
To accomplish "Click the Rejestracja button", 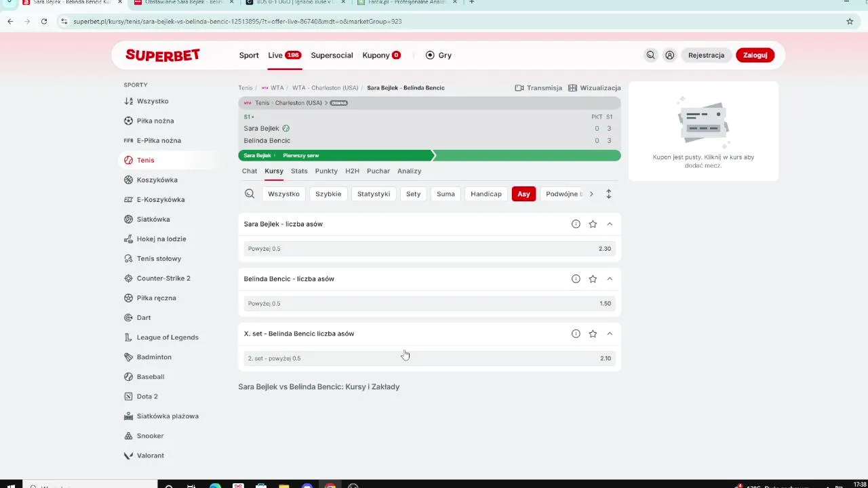I will (x=706, y=56).
